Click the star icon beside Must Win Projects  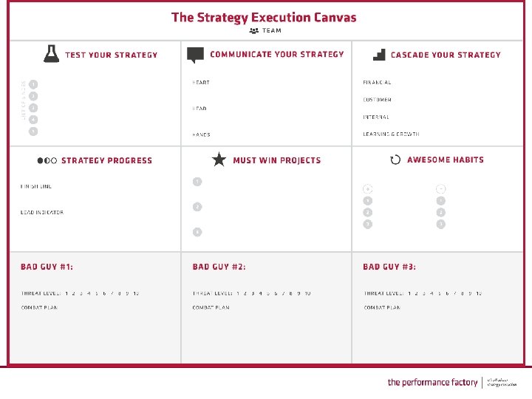pyautogui.click(x=219, y=160)
